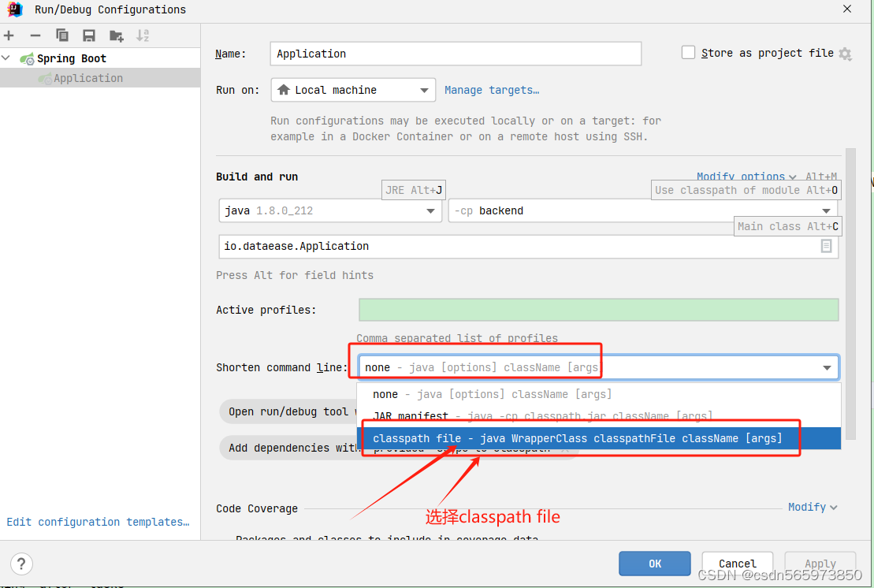Open the Run on Local machine dropdown
Image resolution: width=874 pixels, height=588 pixels.
353,90
